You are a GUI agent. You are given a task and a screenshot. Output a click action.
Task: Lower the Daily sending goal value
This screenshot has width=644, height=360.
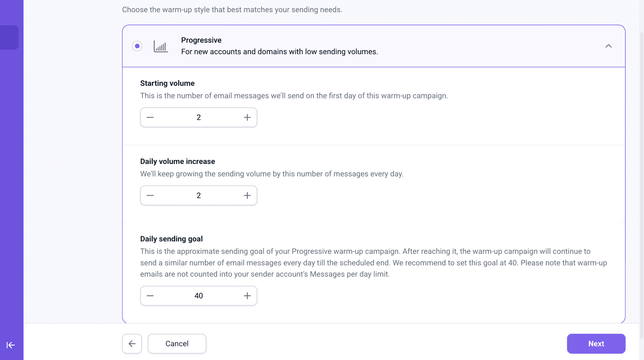click(x=150, y=296)
